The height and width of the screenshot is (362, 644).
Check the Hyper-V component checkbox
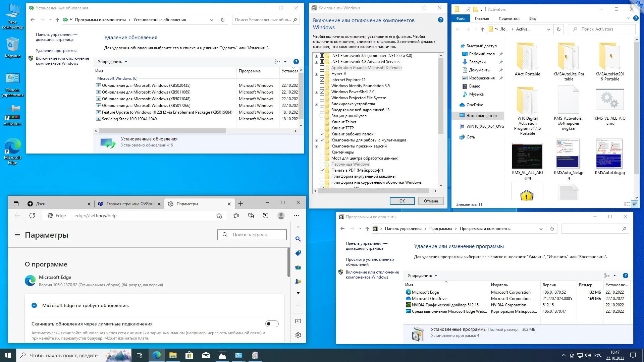tap(322, 74)
